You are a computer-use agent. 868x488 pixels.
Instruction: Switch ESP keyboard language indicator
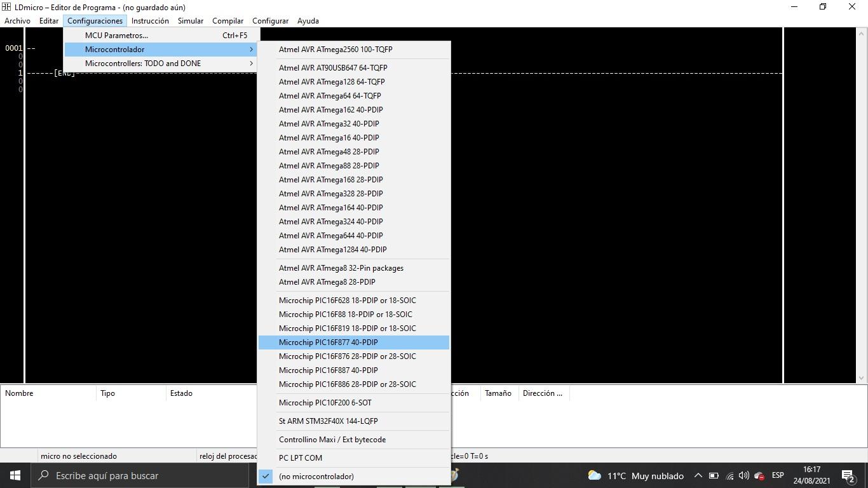[778, 475]
